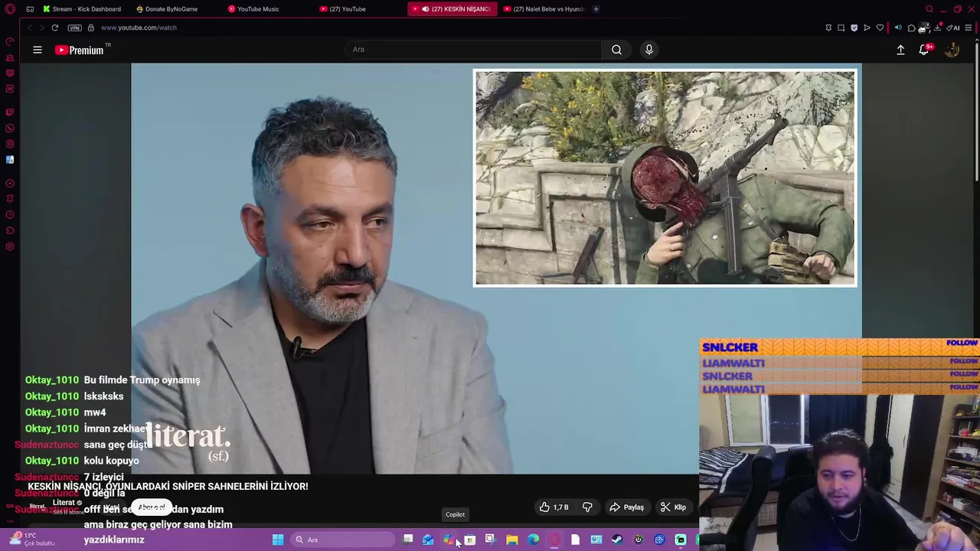Open the downloads icon in address bar
This screenshot has width=980, height=551.
pos(937,28)
